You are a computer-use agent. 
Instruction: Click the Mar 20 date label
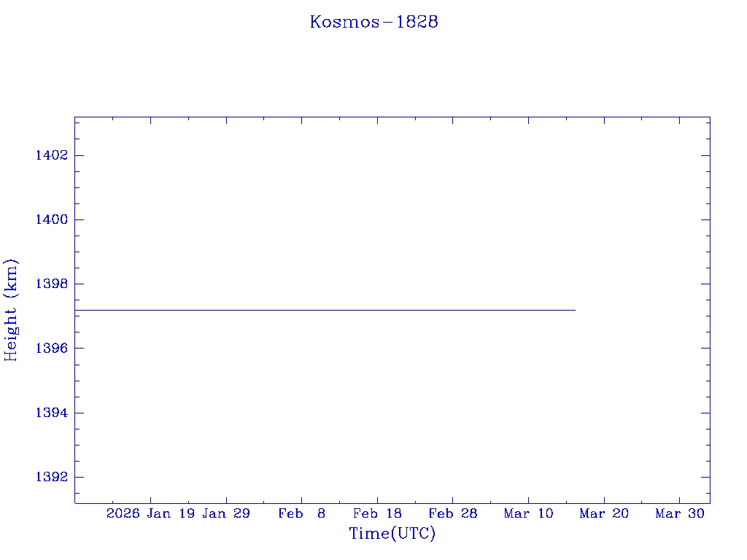pos(604,514)
